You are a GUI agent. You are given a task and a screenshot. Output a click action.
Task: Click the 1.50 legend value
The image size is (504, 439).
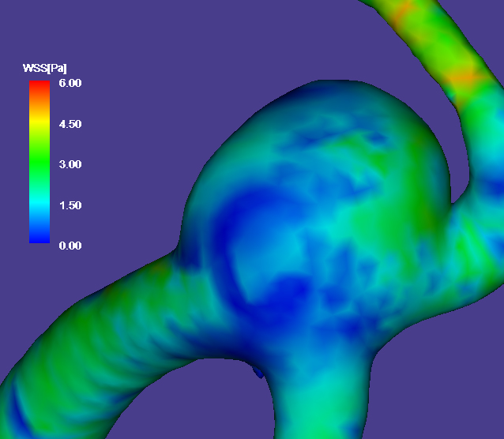coord(70,205)
